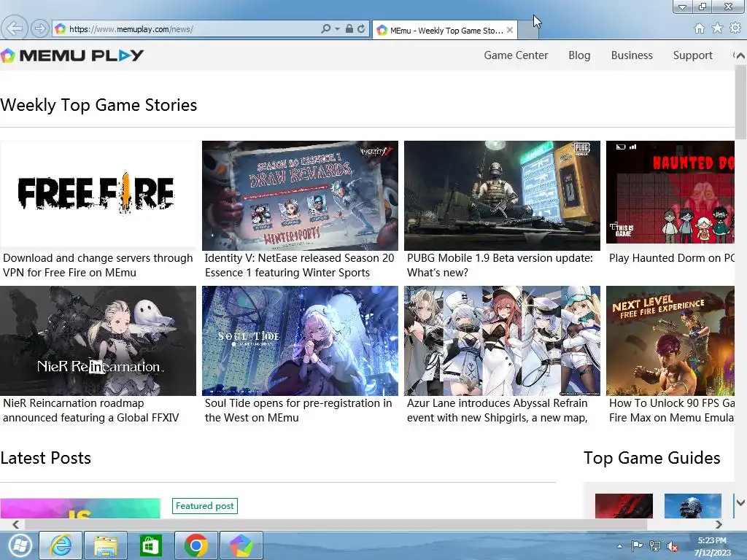
Task: Click the muted volume speaker icon
Action: 673,546
